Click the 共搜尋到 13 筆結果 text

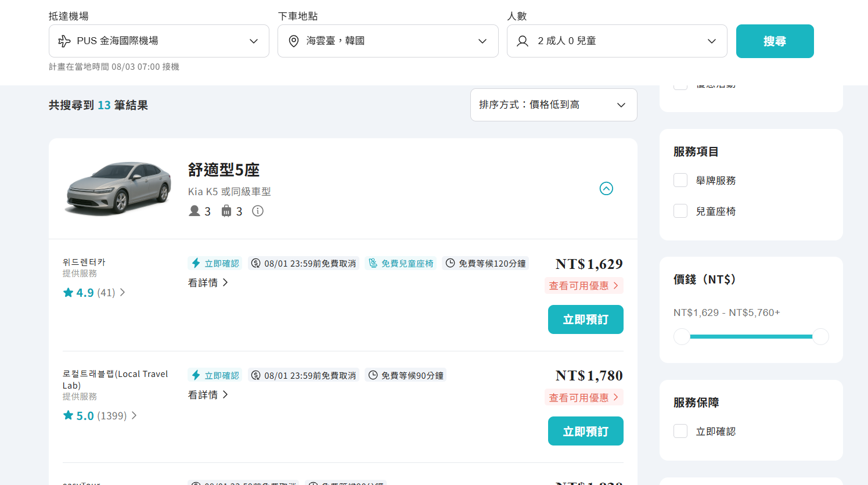98,105
